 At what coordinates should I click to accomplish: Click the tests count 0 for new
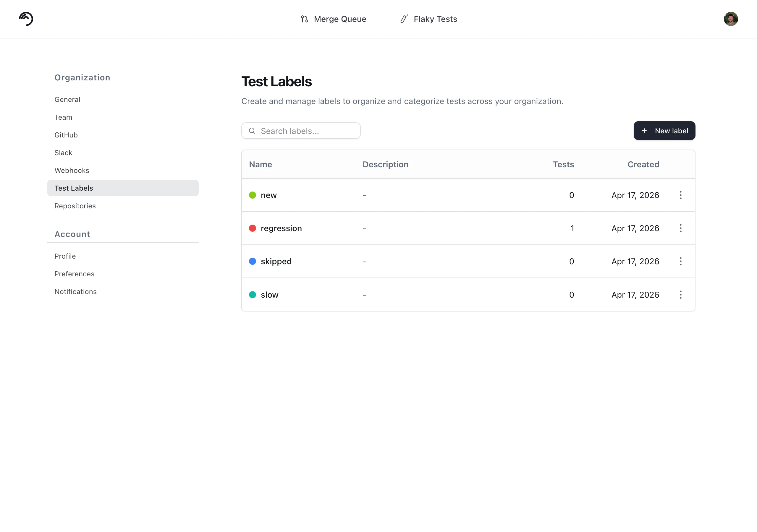tap(572, 195)
